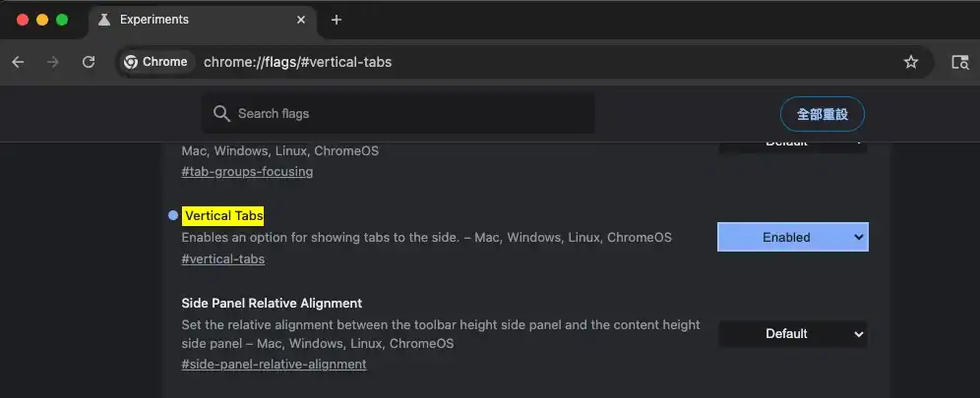The height and width of the screenshot is (398, 980).
Task: Open the Vertical Tabs Enabled dropdown
Action: coord(792,237)
